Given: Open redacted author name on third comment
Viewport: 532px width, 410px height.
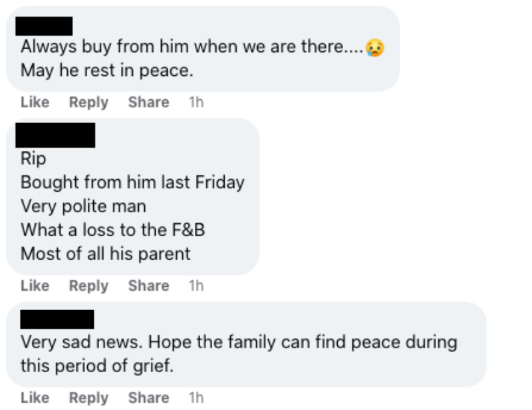Looking at the screenshot, I should pyautogui.click(x=57, y=319).
